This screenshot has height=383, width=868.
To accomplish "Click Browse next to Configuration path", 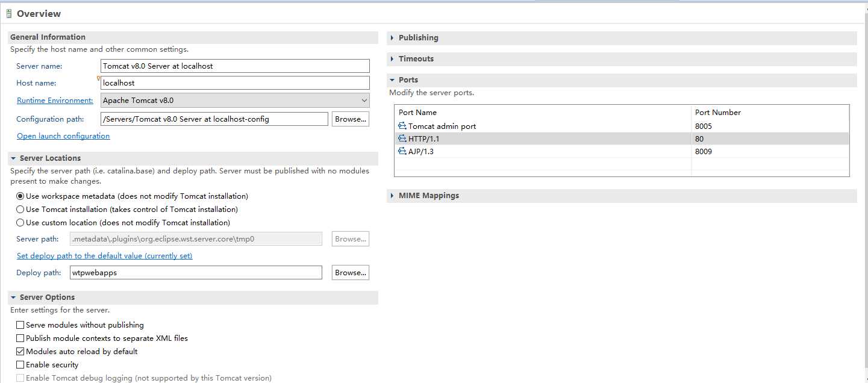I will [x=351, y=119].
